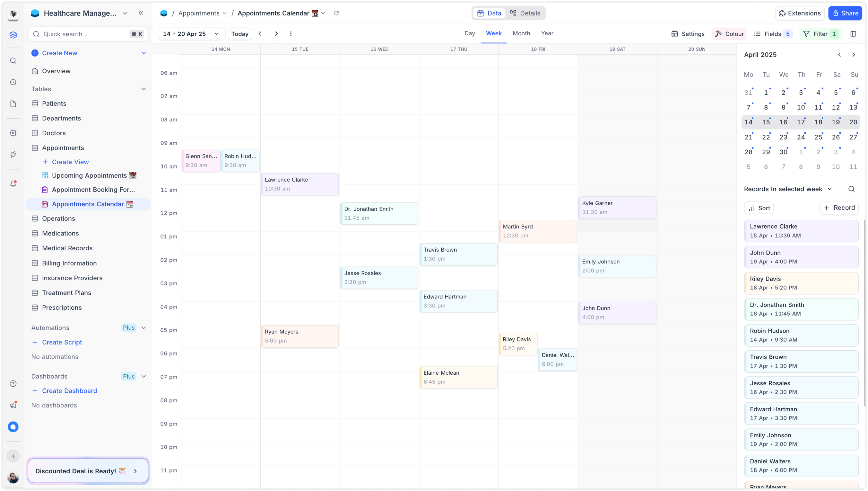Open the help question mark icon
868x491 pixels.
(13, 383)
